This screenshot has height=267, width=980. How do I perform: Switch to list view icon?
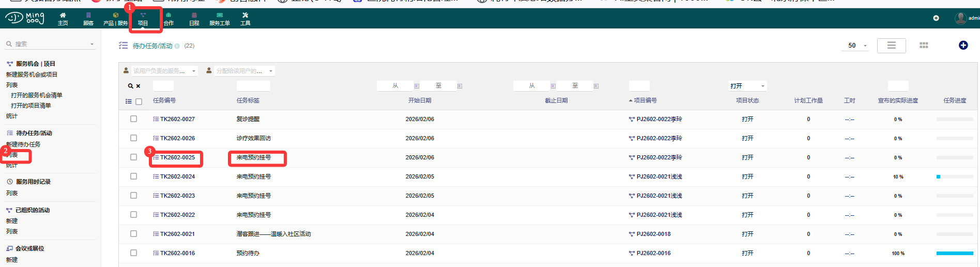pyautogui.click(x=891, y=46)
